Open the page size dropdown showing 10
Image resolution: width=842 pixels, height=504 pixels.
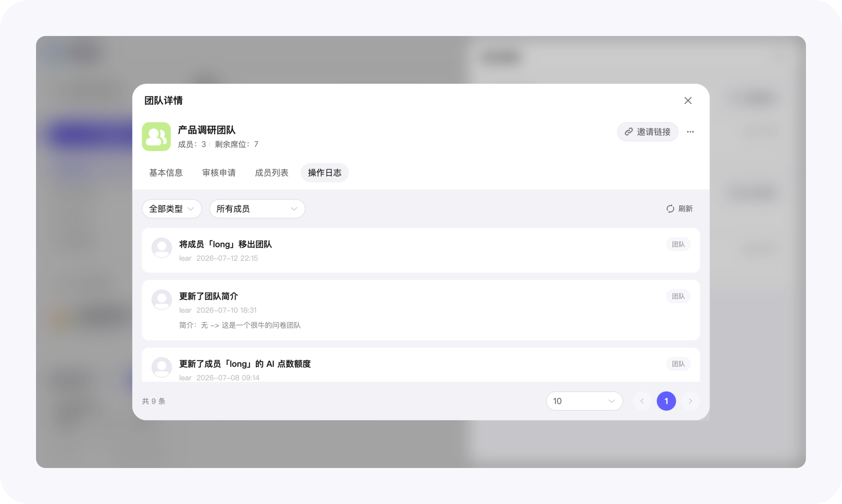tap(584, 401)
